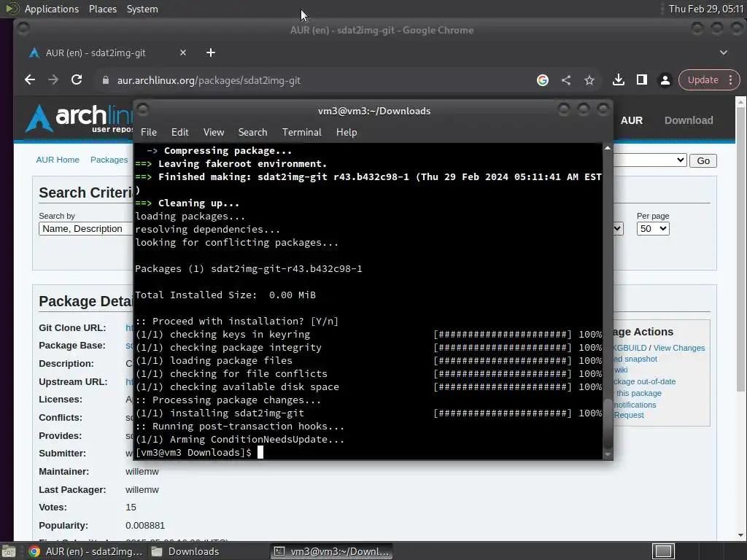The height and width of the screenshot is (560, 747).
Task: Click the panel clock date
Action: [705, 9]
